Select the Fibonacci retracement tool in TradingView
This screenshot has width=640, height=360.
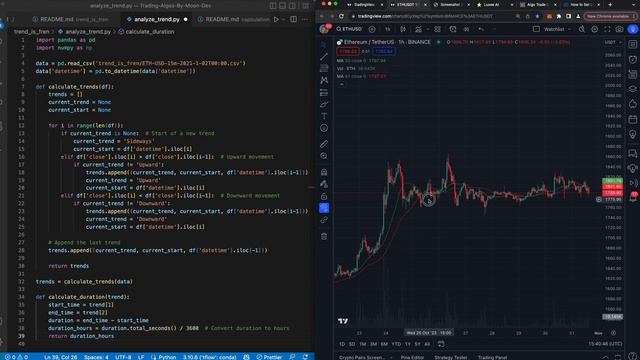324,68
